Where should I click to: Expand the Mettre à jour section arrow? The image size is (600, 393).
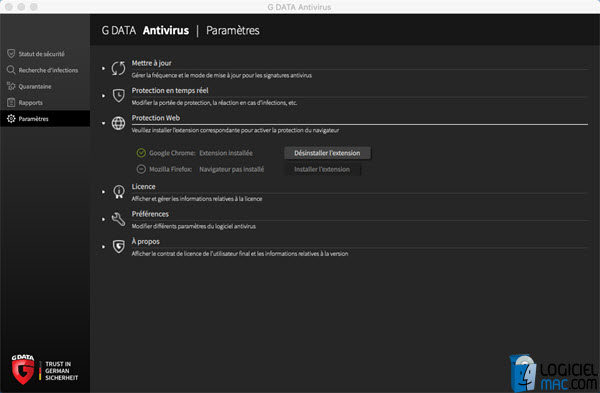(x=103, y=68)
